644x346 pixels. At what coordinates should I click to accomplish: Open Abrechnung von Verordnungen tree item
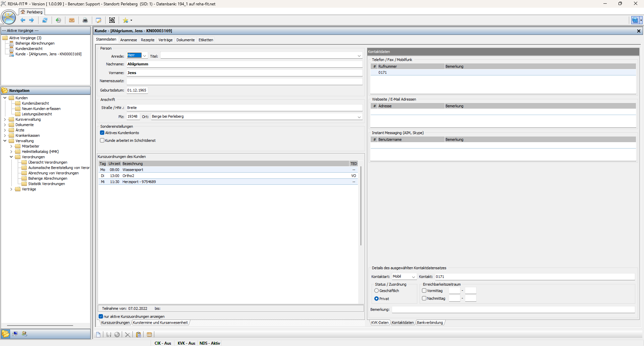[53, 173]
